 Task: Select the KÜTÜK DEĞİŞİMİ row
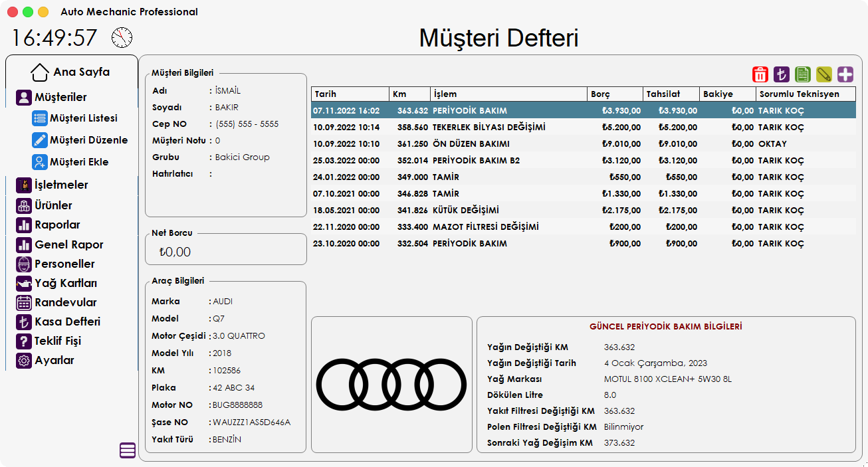(584, 210)
